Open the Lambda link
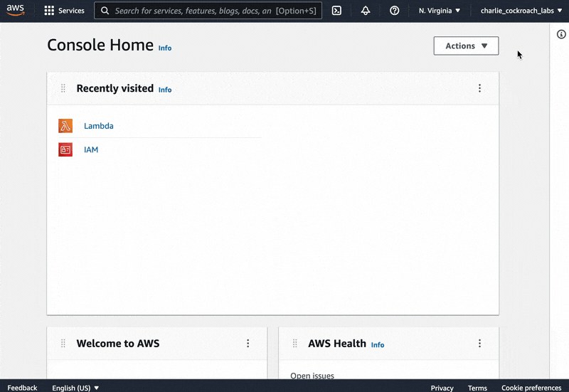Viewport: 569px width, 392px height. tap(98, 126)
